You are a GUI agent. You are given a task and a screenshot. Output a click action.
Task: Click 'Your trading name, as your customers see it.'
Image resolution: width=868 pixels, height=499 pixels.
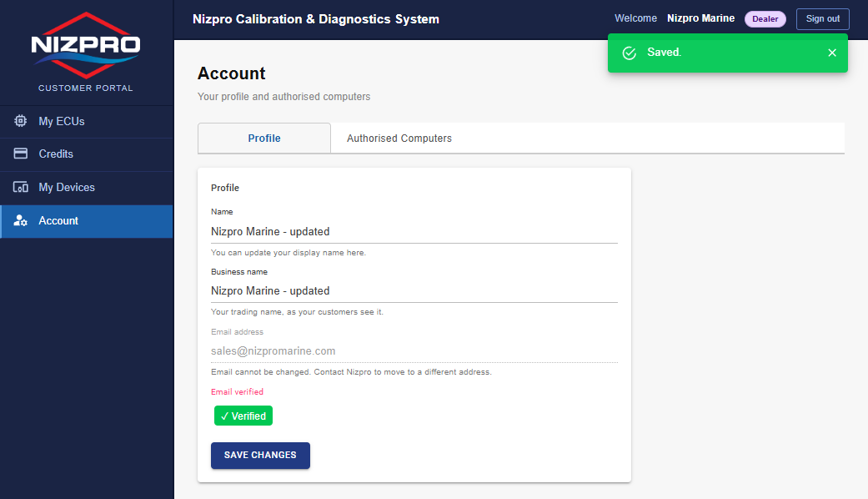click(x=297, y=312)
